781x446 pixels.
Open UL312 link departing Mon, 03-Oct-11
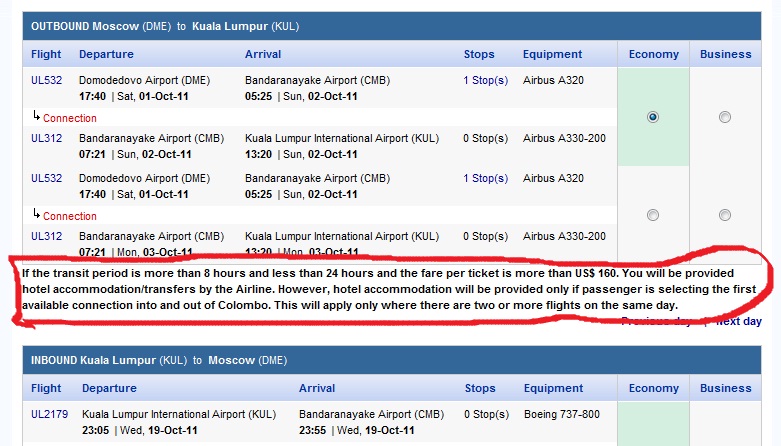tap(46, 236)
